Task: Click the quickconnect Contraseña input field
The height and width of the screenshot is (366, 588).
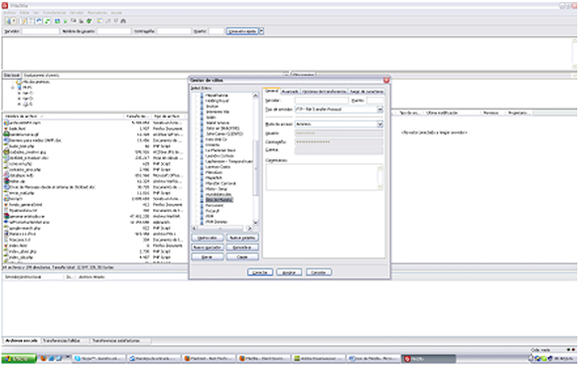Action: point(174,31)
